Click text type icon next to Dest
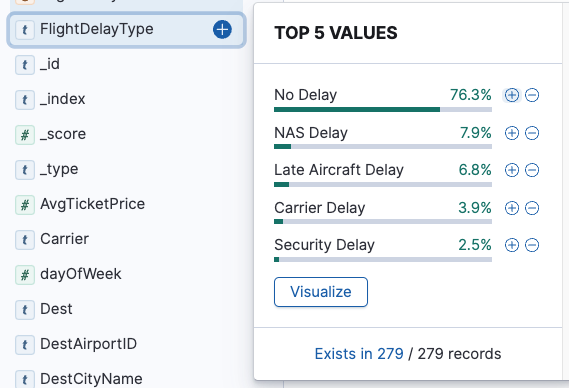Viewport: 569px width, 388px height. [x=25, y=310]
